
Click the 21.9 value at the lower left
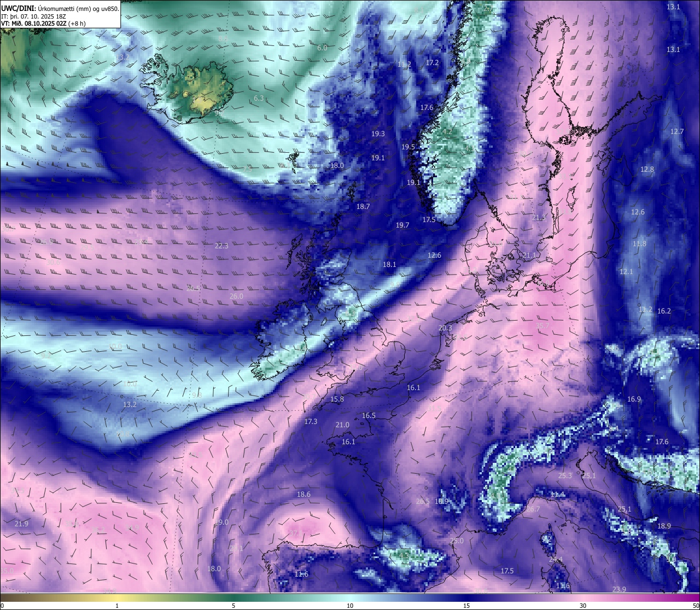click(x=21, y=524)
